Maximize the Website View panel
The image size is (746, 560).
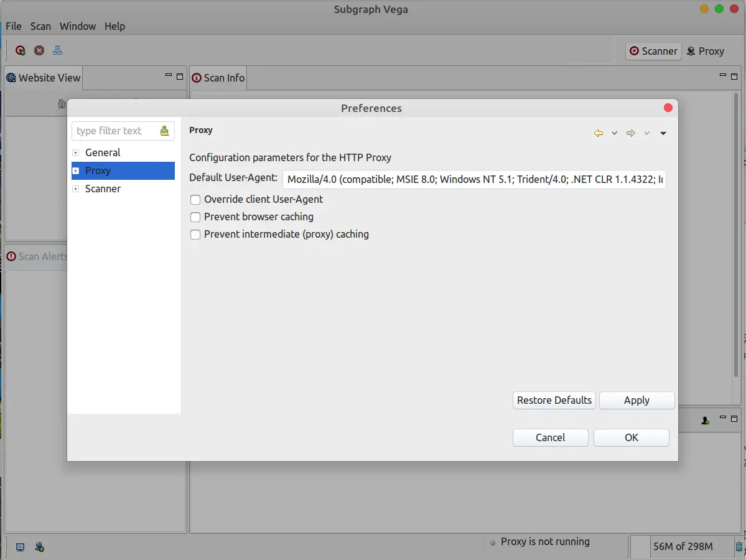[180, 76]
